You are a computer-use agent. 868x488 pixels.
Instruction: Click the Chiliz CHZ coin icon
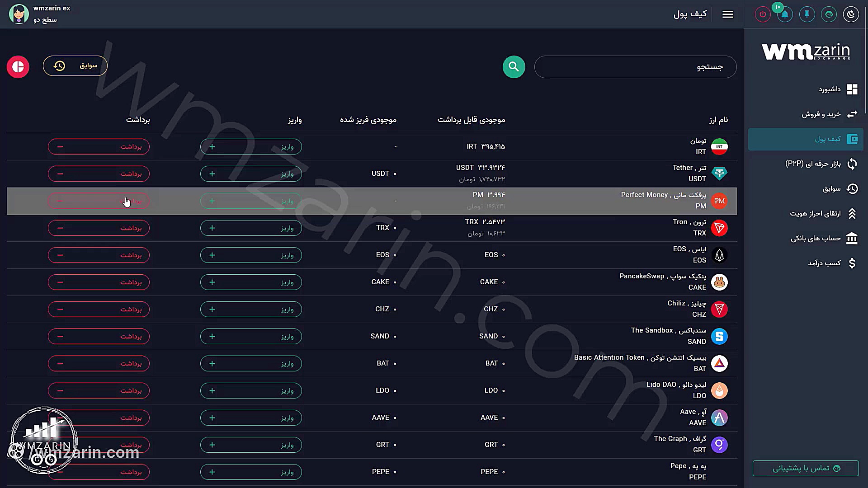click(719, 309)
